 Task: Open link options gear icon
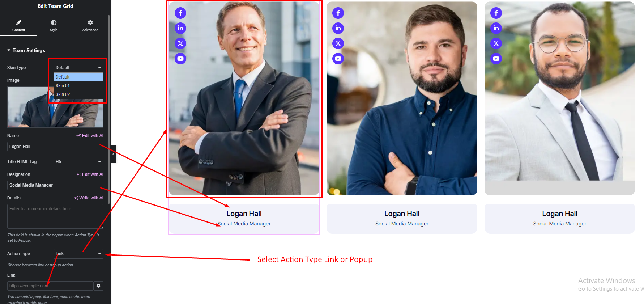(98, 286)
